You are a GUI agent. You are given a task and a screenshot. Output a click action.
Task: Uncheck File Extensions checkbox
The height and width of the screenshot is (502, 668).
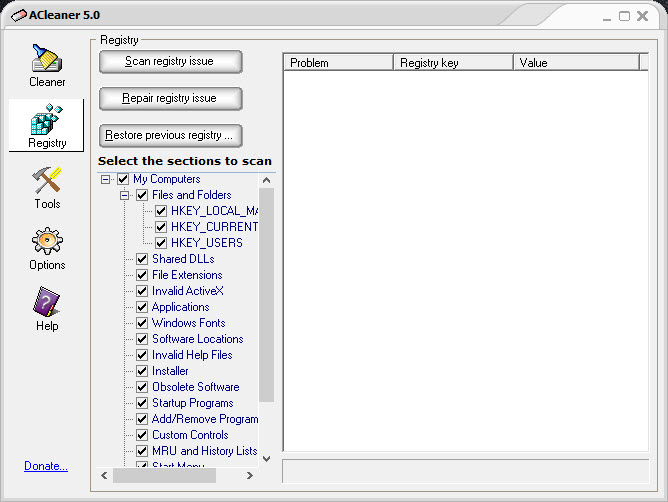click(x=142, y=275)
